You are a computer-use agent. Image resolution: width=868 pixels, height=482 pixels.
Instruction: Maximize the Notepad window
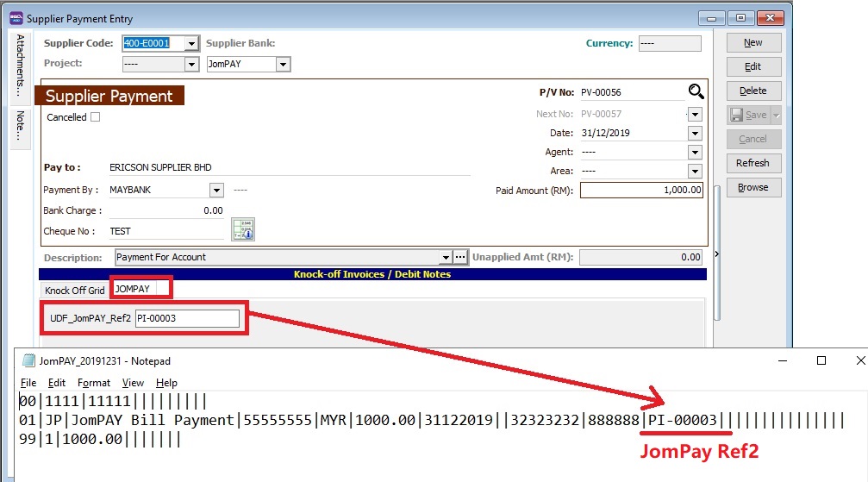click(821, 360)
